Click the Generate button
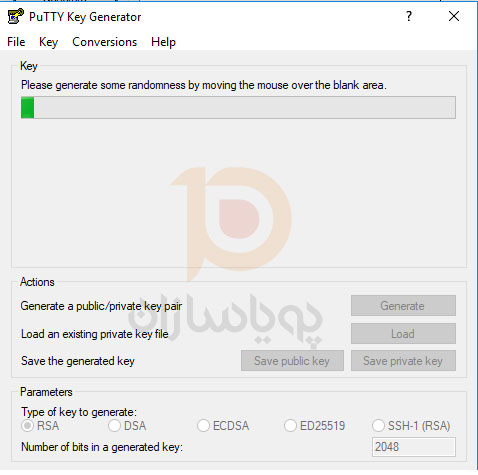 [x=403, y=306]
